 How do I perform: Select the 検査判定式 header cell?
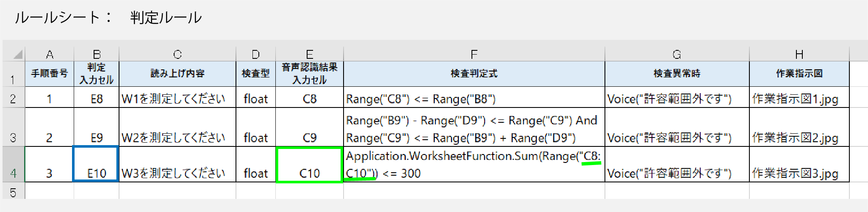click(474, 74)
